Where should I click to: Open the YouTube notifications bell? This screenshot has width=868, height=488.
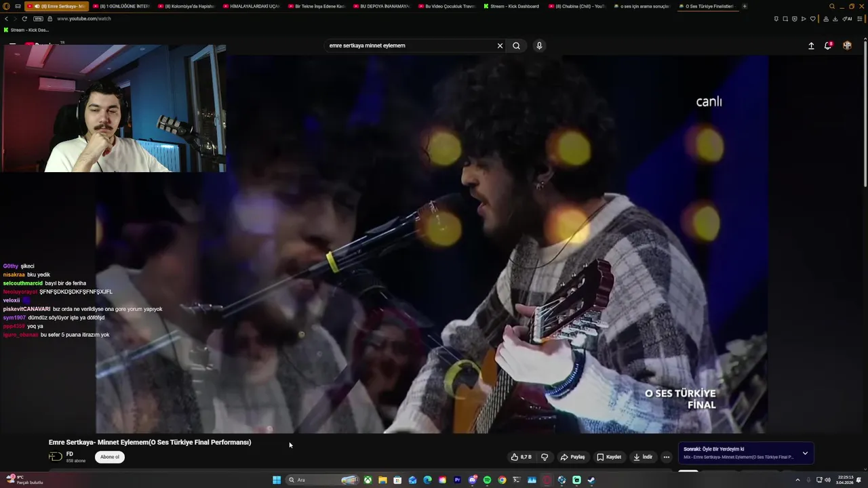[828, 45]
